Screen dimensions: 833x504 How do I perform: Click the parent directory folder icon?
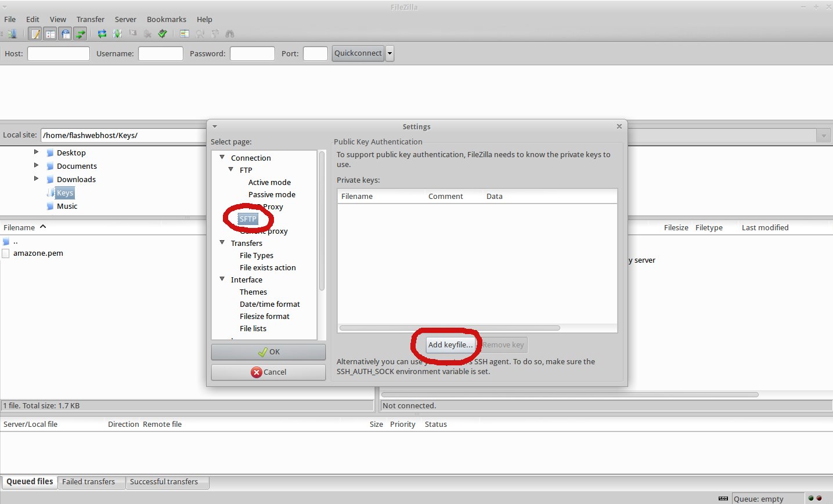point(6,241)
